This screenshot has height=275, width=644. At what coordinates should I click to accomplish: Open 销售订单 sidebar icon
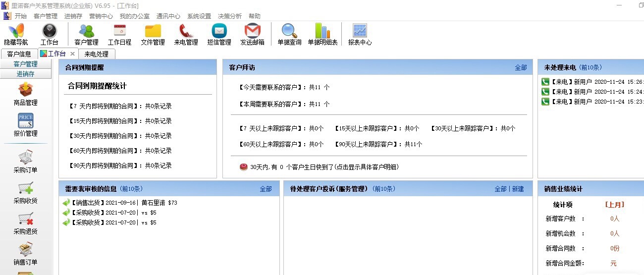click(25, 254)
